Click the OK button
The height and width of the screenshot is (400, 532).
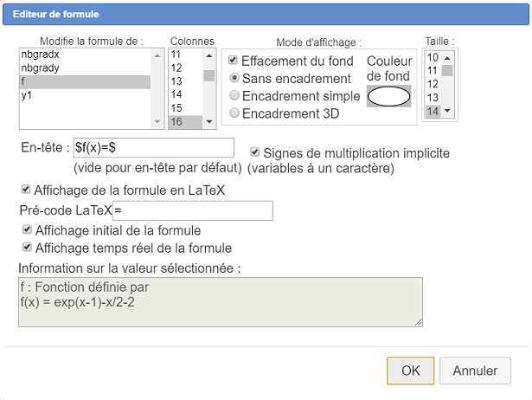pyautogui.click(x=411, y=371)
